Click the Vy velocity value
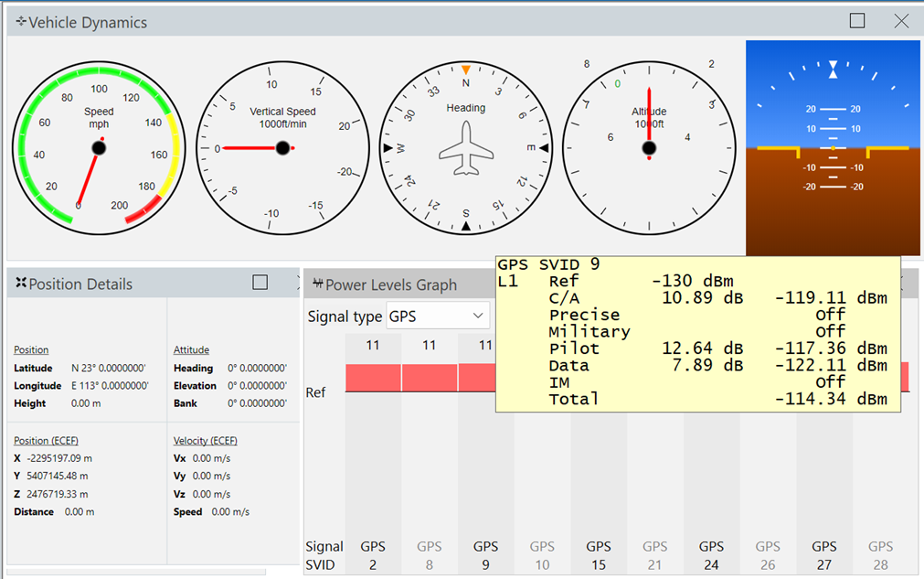The height and width of the screenshot is (579, 924). point(211,476)
